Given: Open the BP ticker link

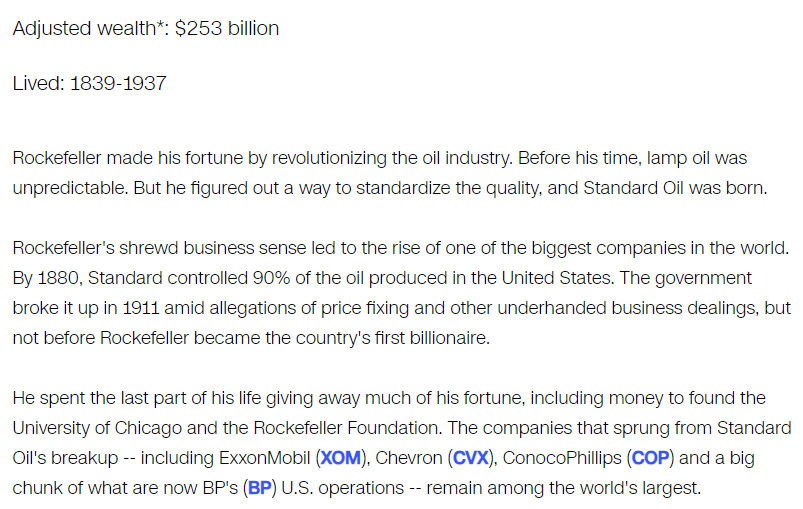Looking at the screenshot, I should point(258,489).
